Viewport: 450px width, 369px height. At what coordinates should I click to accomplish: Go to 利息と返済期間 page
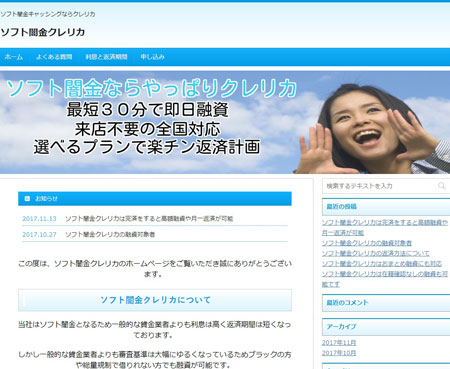106,57
